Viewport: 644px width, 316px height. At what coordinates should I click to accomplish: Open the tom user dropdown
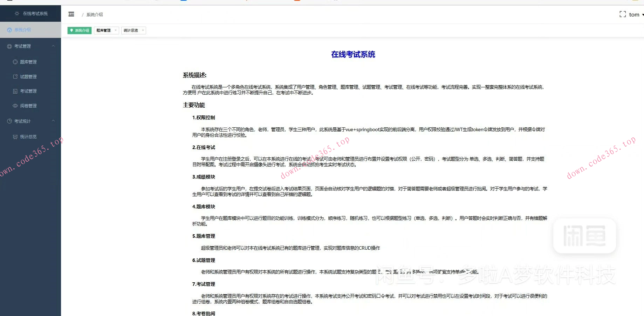pos(635,14)
